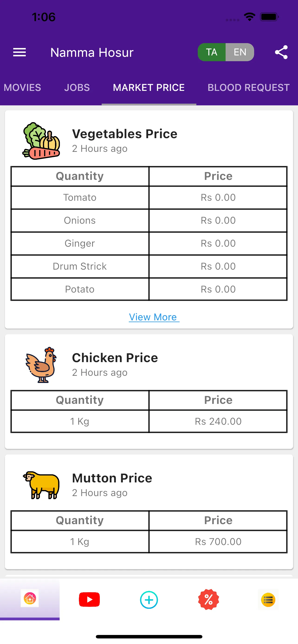Tap the share icon
This screenshot has height=644, width=298.
(x=281, y=52)
